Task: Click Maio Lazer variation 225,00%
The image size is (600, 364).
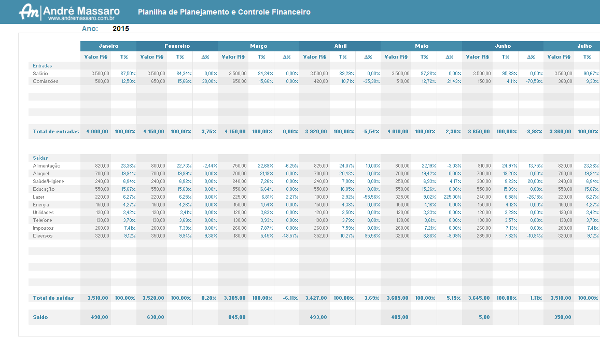Action: tap(452, 197)
